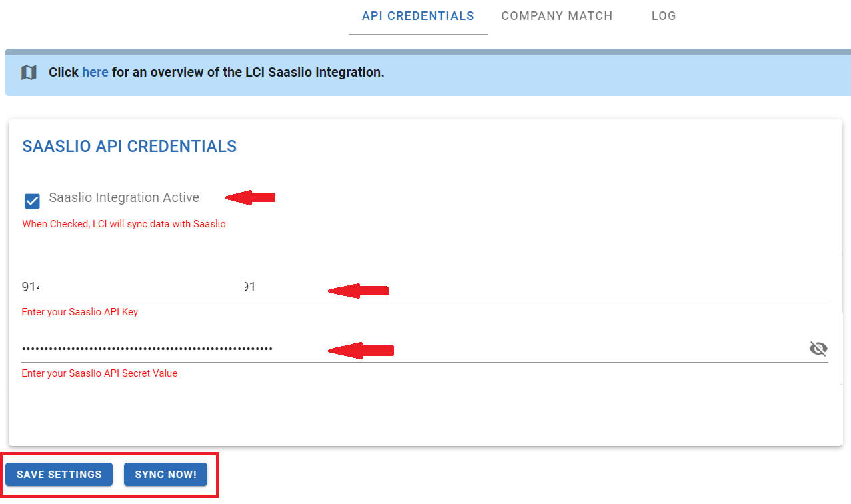Screen dimensions: 851x504
Task: Uncheck the Saaslio Integration Active checkbox
Action: pyautogui.click(x=32, y=201)
